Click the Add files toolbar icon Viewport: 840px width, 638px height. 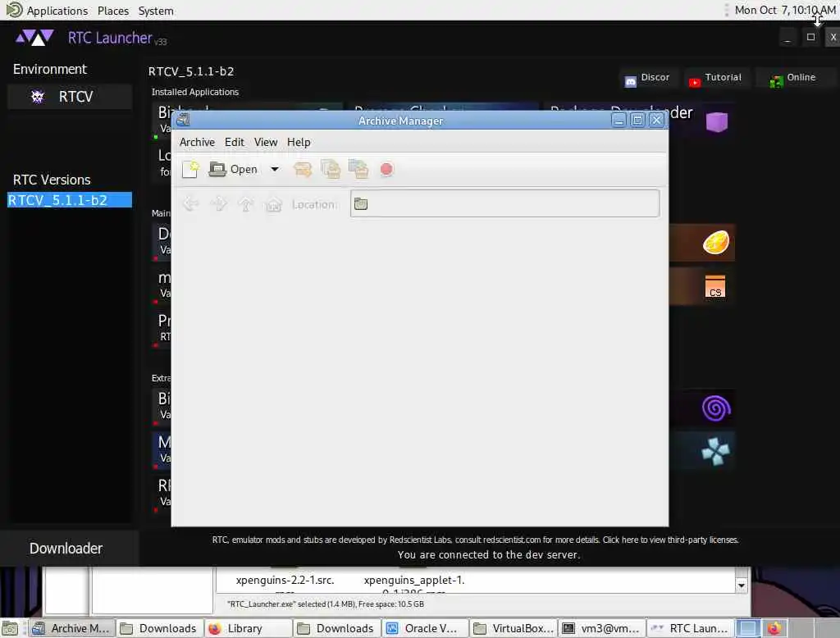(331, 169)
